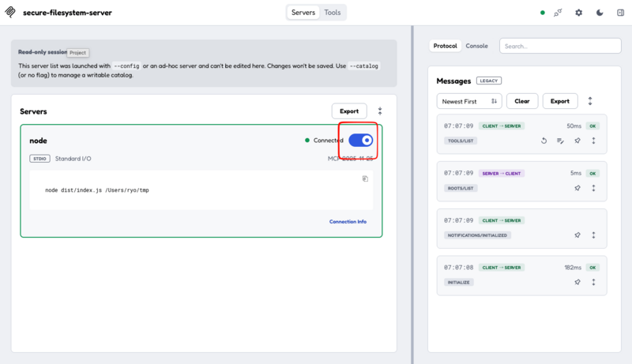Click the green connection status dot in header
This screenshot has width=632, height=364.
[543, 13]
